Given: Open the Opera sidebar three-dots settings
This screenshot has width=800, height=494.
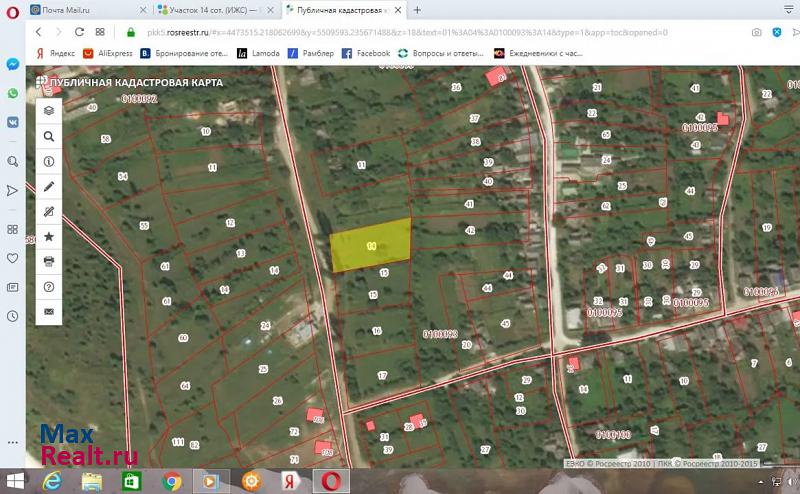Looking at the screenshot, I should [x=12, y=441].
